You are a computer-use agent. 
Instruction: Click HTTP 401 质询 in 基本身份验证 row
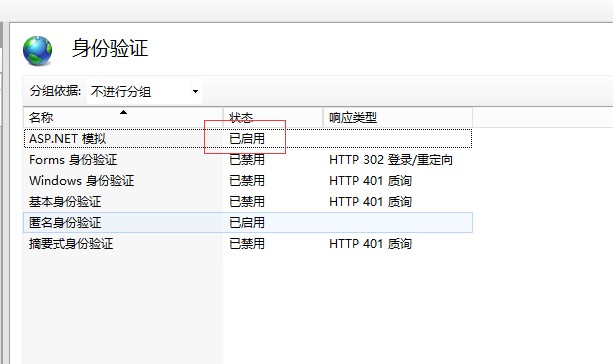pyautogui.click(x=371, y=202)
